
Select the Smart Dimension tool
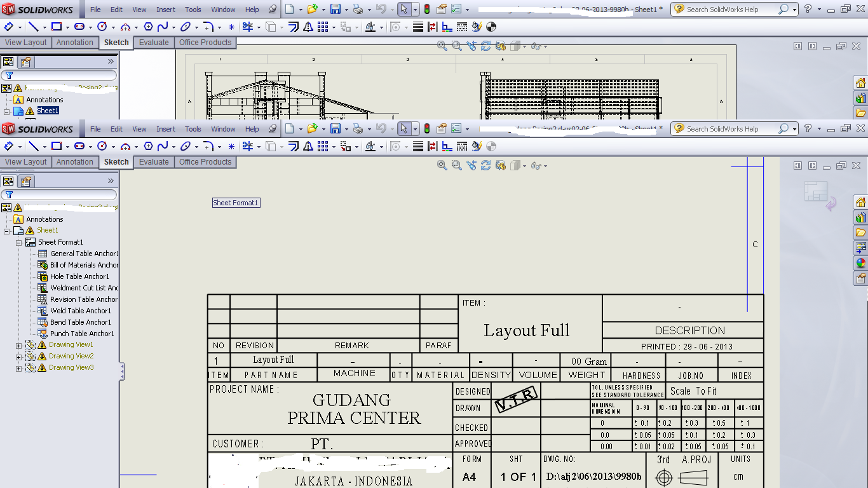click(x=9, y=146)
